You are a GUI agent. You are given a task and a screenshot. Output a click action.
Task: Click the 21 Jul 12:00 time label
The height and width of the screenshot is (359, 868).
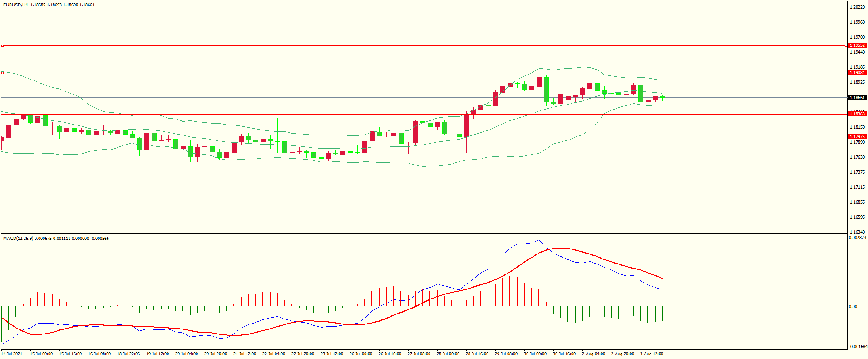[x=245, y=354]
